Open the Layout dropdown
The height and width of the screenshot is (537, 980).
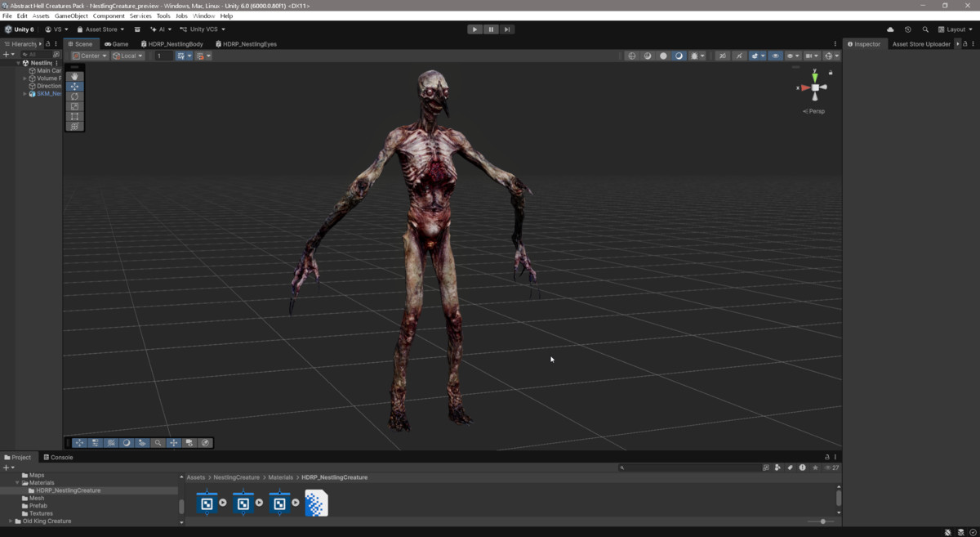coord(956,29)
